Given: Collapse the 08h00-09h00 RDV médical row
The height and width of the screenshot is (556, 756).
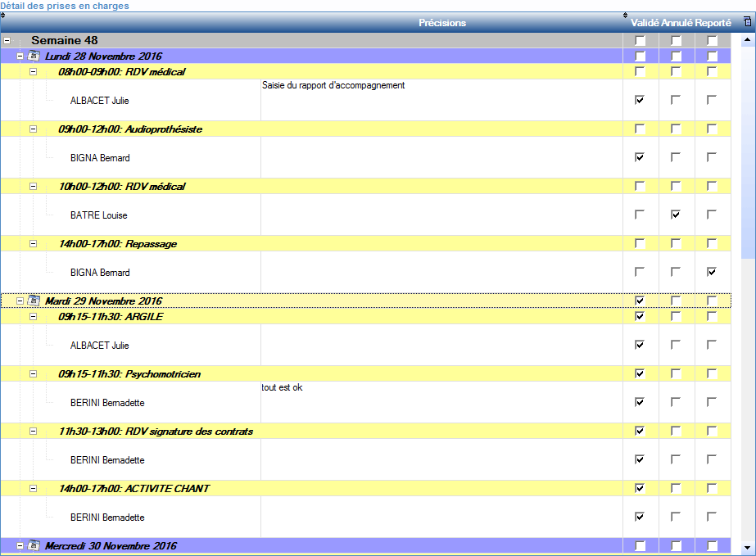Looking at the screenshot, I should tap(34, 72).
